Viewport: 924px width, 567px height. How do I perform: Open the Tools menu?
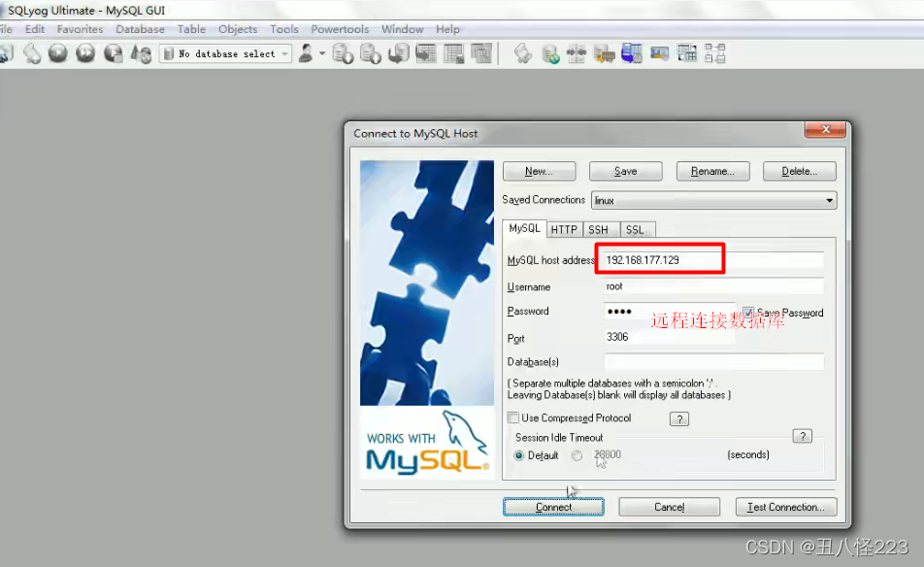pyautogui.click(x=284, y=29)
